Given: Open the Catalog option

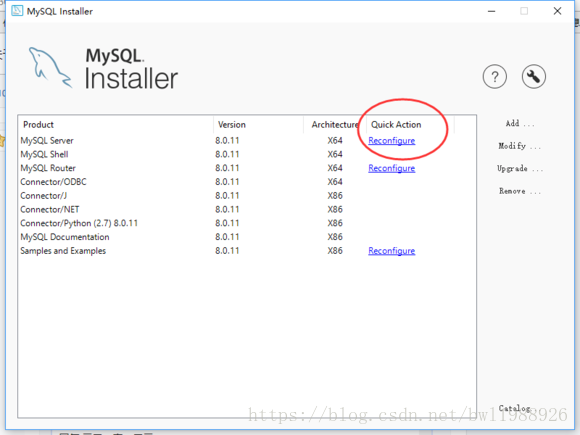Looking at the screenshot, I should [515, 408].
